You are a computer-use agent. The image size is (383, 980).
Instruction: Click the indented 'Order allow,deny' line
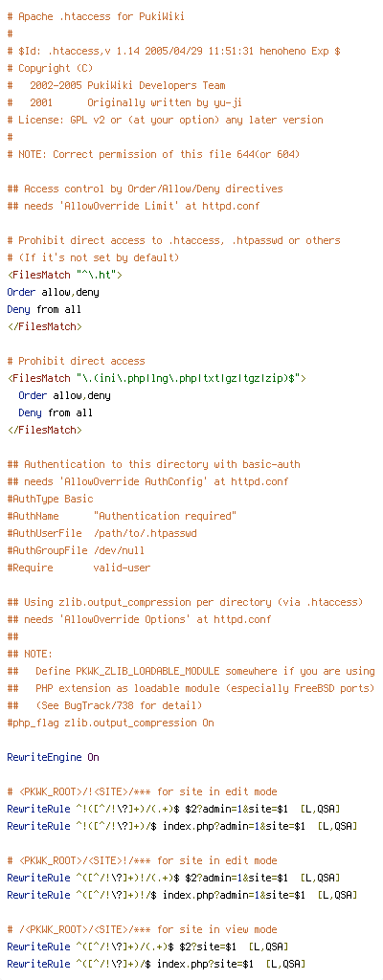[x=64, y=395]
